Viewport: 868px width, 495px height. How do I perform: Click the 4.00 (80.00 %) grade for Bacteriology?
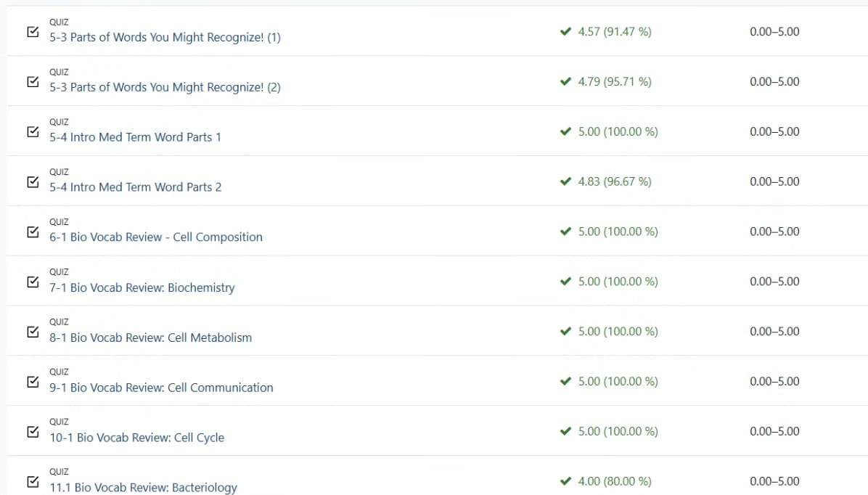click(x=614, y=481)
